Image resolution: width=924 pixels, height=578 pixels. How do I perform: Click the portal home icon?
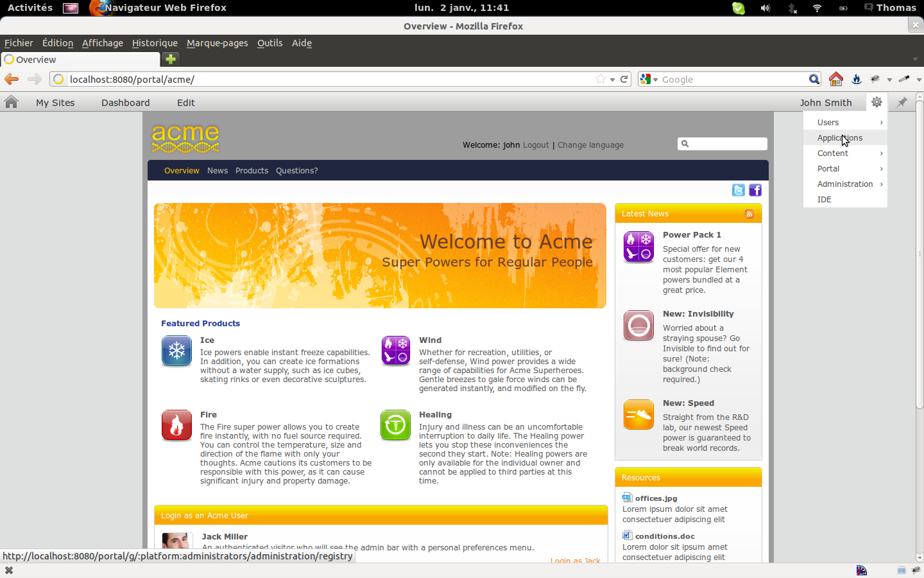[11, 102]
